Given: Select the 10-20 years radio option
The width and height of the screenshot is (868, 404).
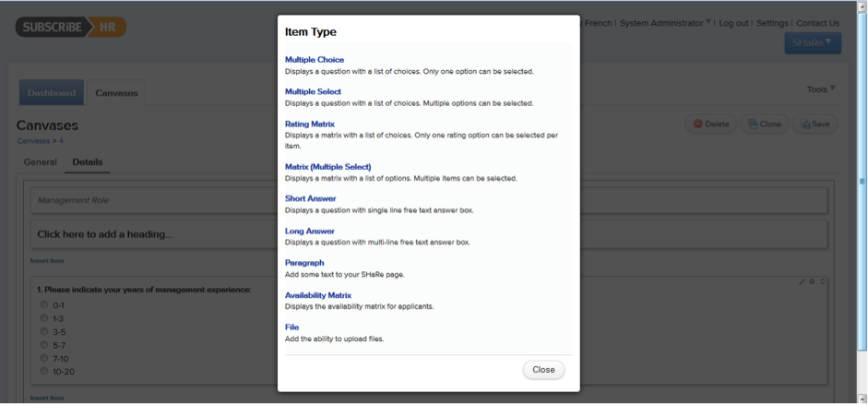Looking at the screenshot, I should (x=43, y=371).
